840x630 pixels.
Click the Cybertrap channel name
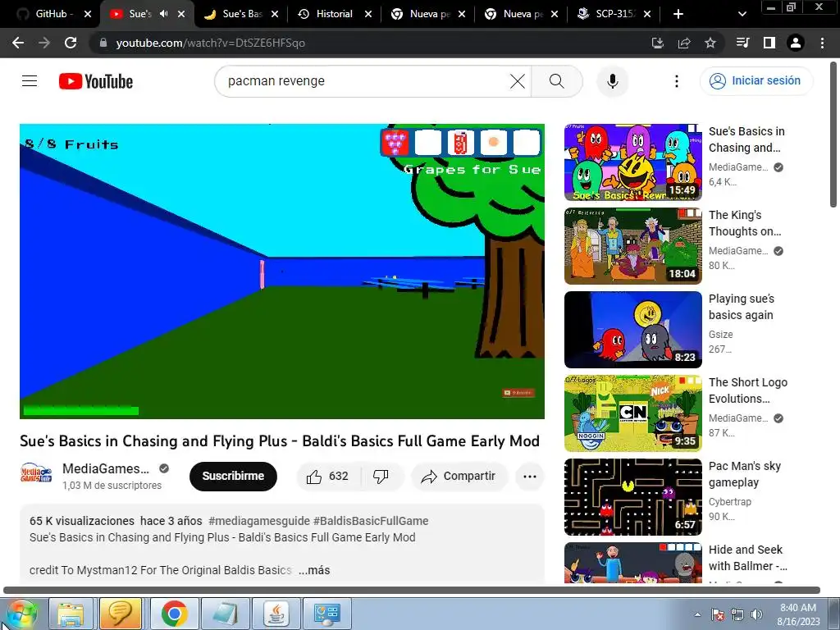click(x=729, y=501)
